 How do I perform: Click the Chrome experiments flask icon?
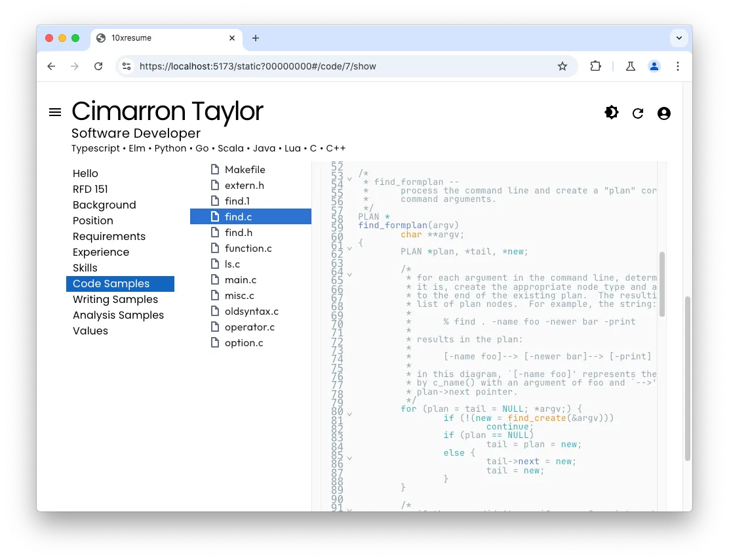click(x=630, y=66)
